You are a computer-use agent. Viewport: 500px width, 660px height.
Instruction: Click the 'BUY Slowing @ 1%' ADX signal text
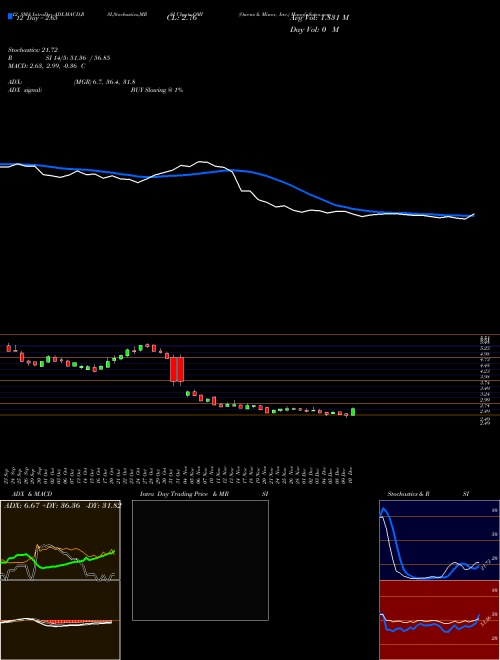click(x=157, y=90)
